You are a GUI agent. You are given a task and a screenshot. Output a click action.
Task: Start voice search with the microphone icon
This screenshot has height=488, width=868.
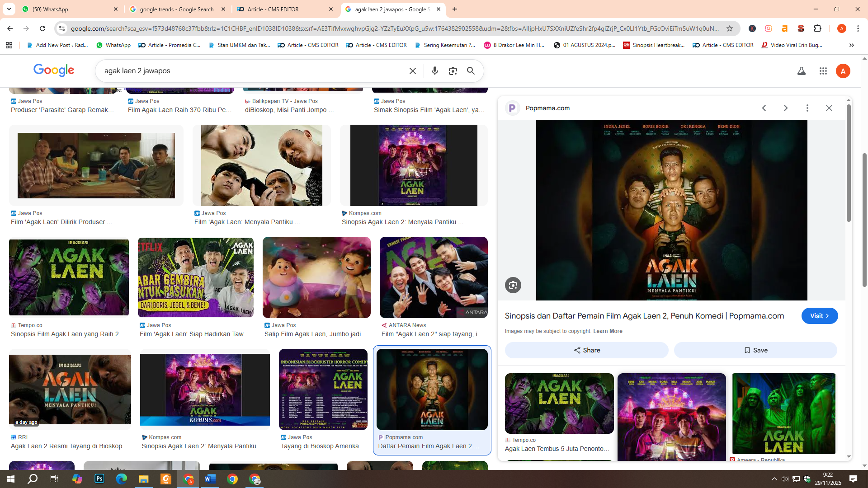(435, 71)
